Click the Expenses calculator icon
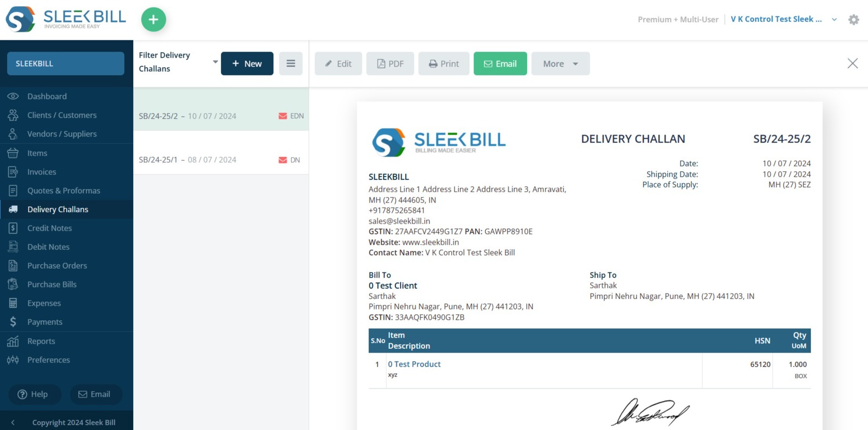This screenshot has width=868, height=430. coord(13,303)
